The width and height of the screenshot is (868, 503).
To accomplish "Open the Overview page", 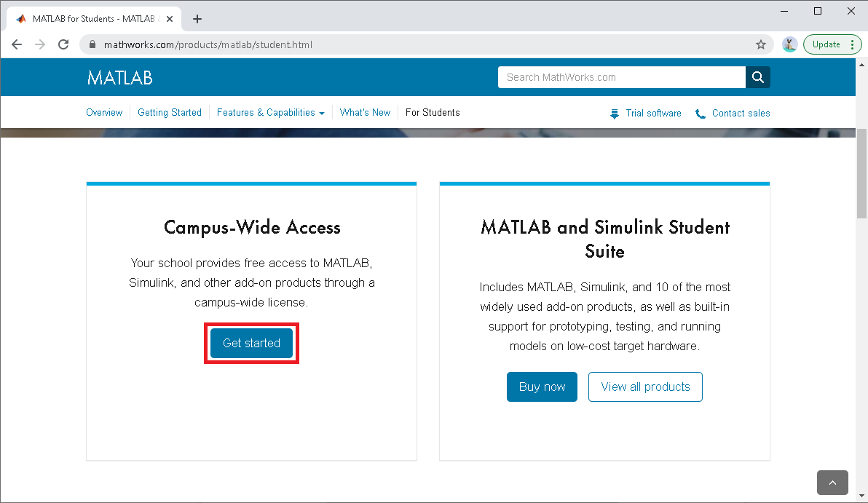I will (104, 113).
